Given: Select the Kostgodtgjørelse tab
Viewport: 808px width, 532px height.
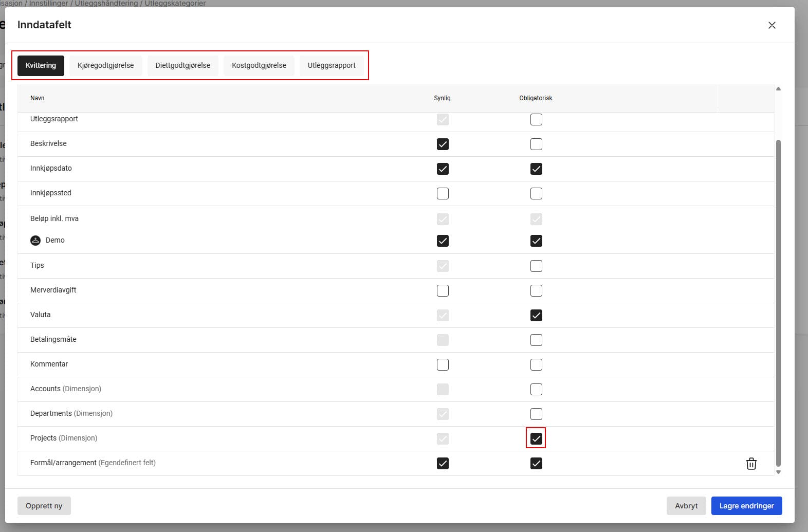Looking at the screenshot, I should tap(259, 66).
